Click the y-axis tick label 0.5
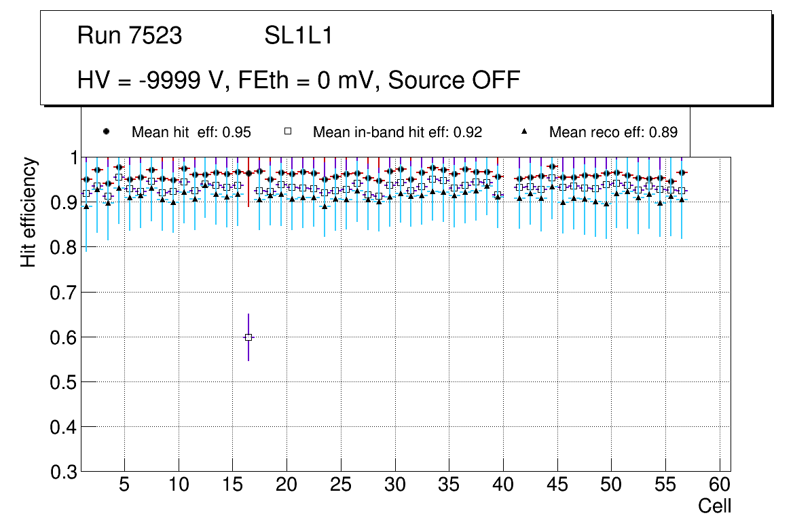812x524 pixels. tap(63, 382)
